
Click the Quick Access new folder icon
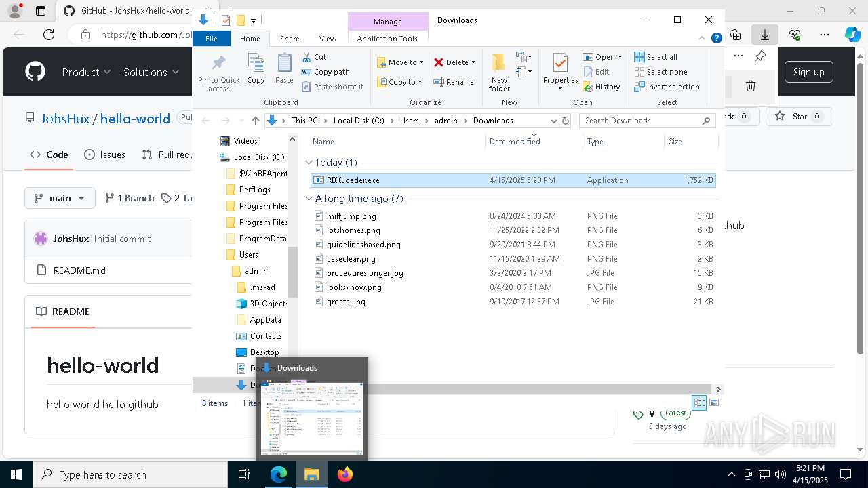(x=240, y=20)
